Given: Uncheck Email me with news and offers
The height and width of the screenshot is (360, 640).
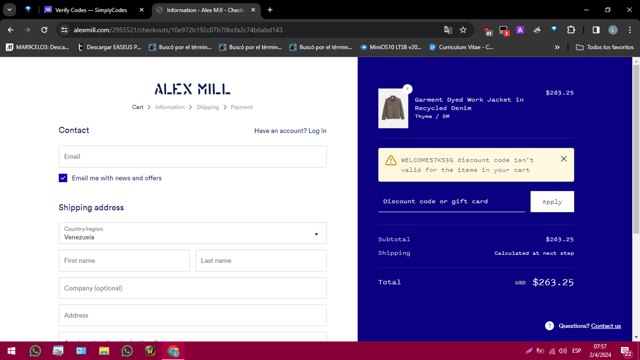Looking at the screenshot, I should pos(63,178).
